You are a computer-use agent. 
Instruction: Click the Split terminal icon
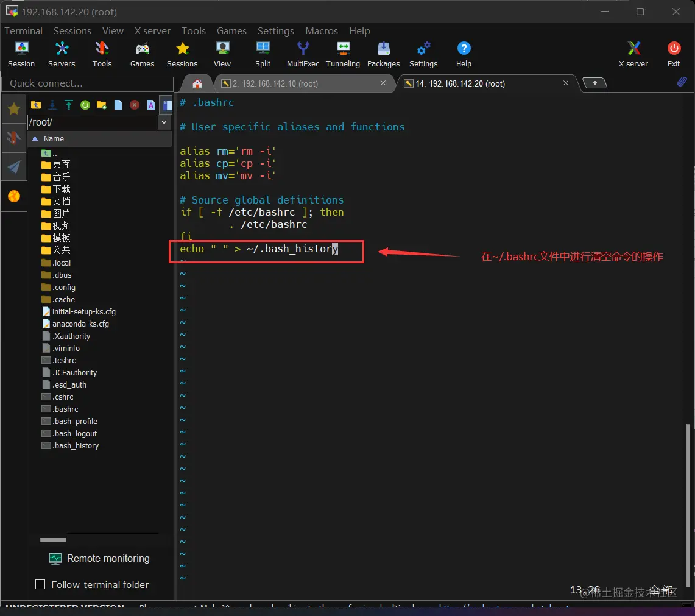pyautogui.click(x=263, y=54)
